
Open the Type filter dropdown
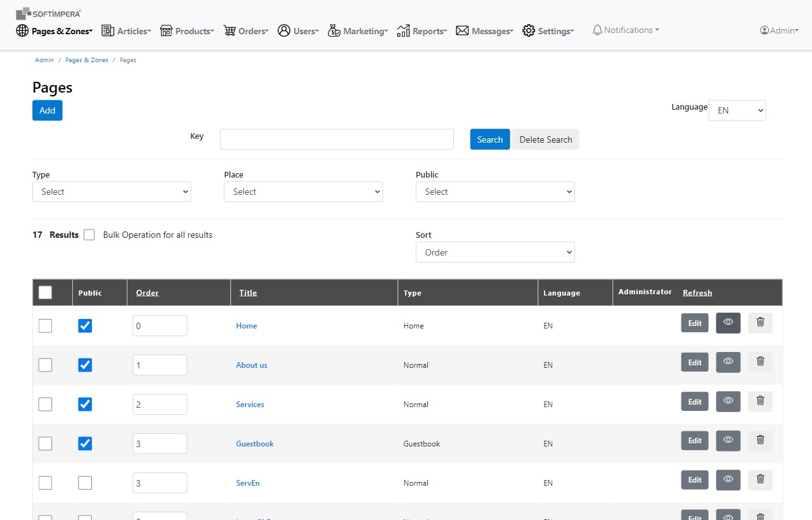[x=112, y=192]
